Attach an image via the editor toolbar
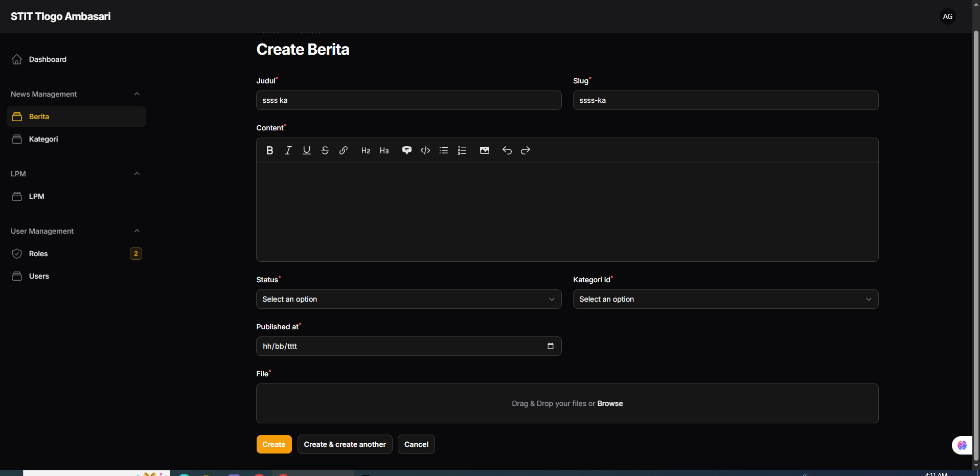Screen dimensions: 980x476 tap(484, 150)
